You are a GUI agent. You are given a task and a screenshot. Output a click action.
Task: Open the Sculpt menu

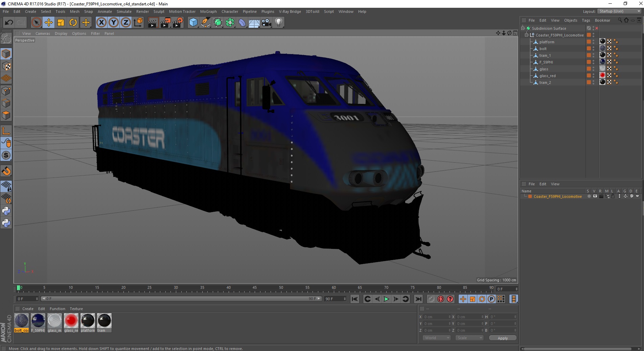(159, 11)
